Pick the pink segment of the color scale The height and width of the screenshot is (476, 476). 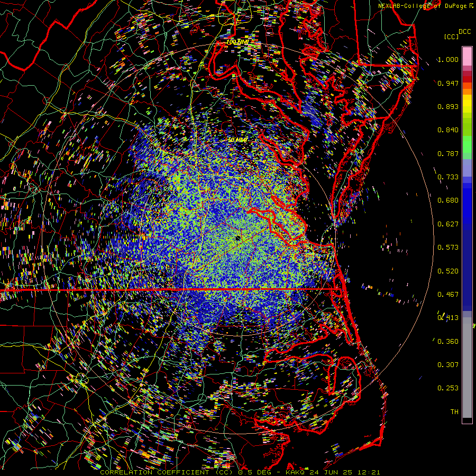point(467,57)
